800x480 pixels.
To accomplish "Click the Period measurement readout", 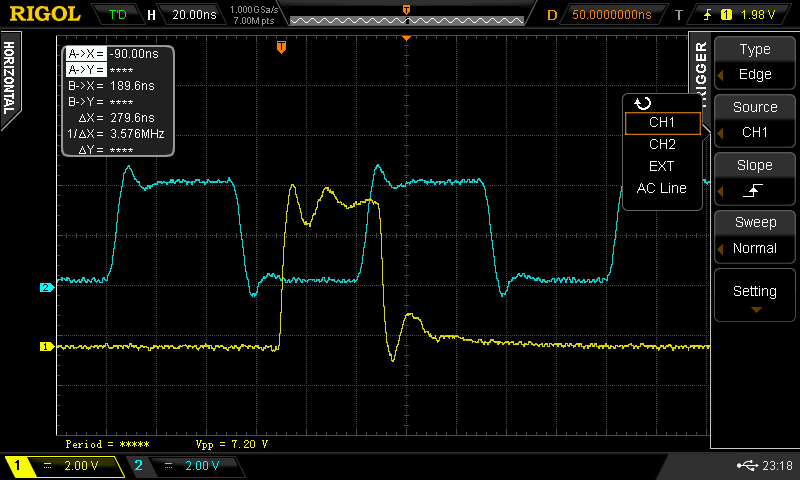I will click(x=107, y=444).
